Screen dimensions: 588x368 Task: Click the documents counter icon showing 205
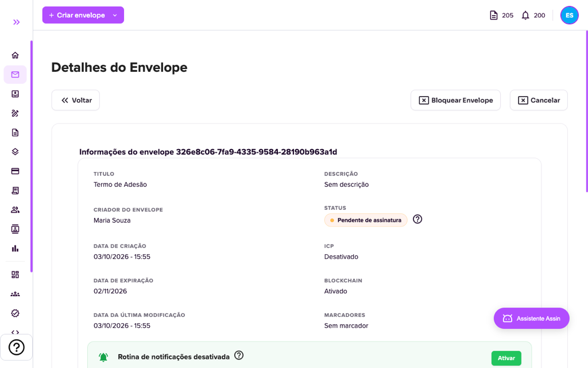(x=493, y=16)
